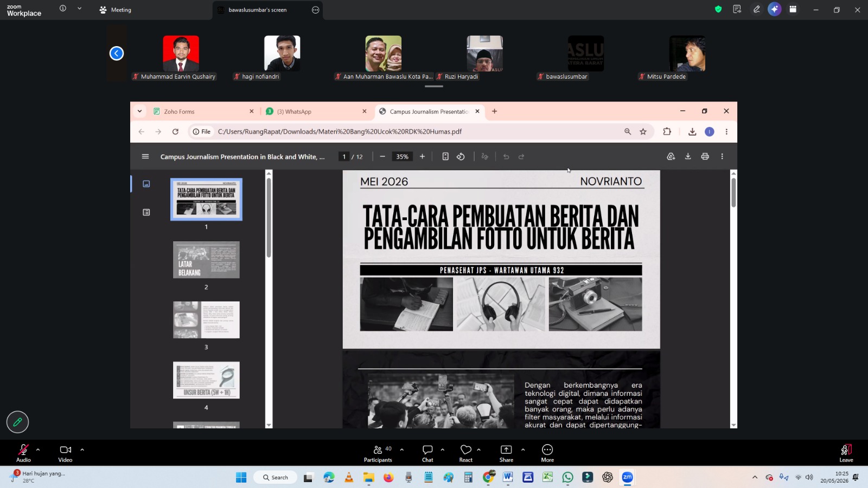The height and width of the screenshot is (488, 868).
Task: Open Windows Start menu
Action: point(241,477)
